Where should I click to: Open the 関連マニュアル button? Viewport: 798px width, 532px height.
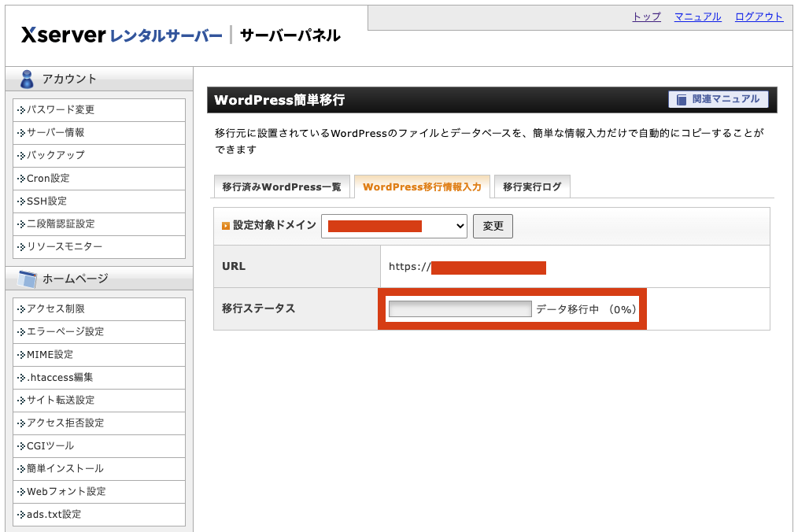(x=718, y=99)
